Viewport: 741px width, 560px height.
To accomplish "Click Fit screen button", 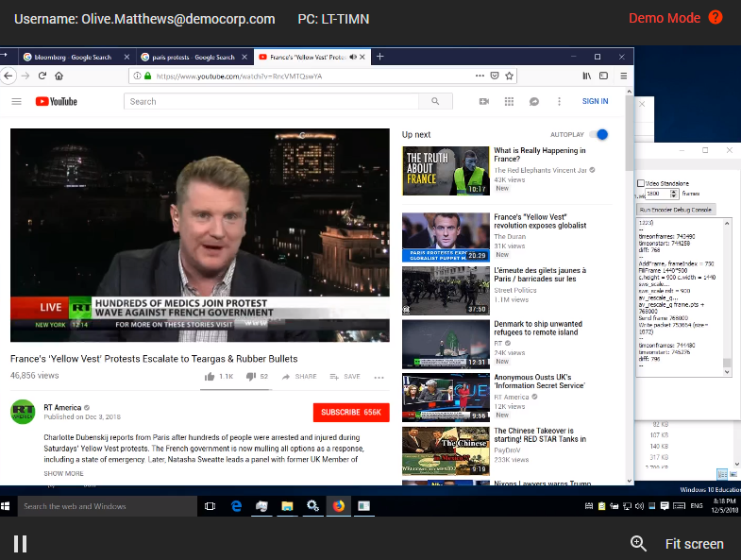I will coord(694,544).
